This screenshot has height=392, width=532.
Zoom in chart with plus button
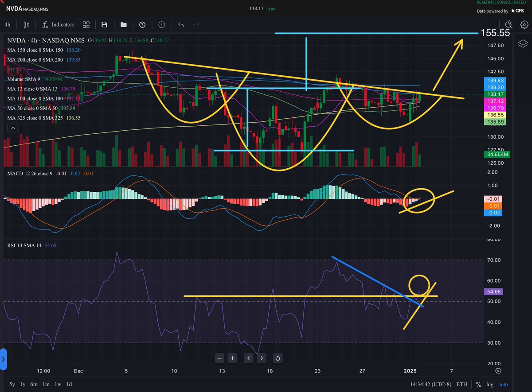232,358
